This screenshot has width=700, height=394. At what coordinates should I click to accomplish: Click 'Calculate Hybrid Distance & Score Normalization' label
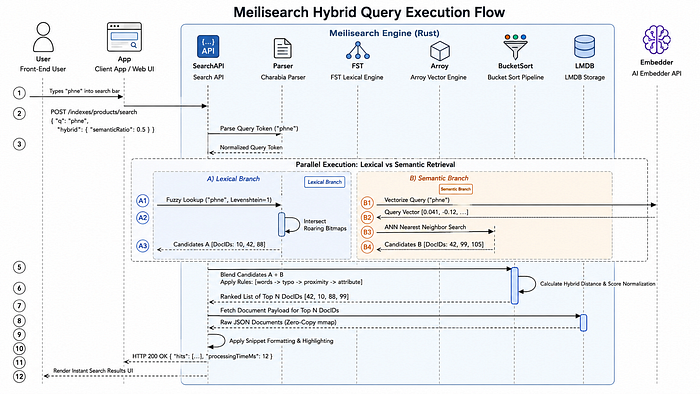click(598, 284)
